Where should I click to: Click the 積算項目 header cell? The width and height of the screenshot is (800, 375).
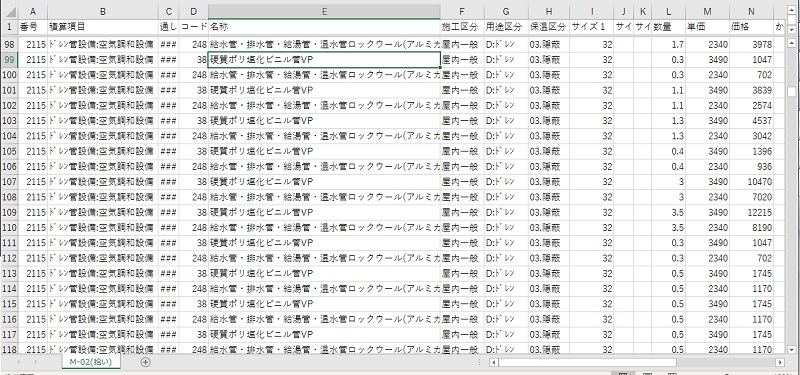[x=103, y=27]
